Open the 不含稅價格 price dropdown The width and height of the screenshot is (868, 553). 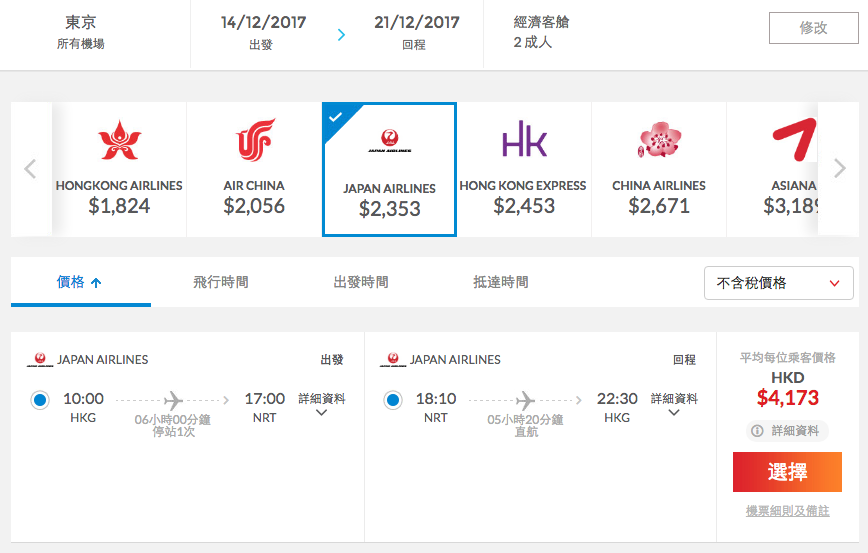(778, 283)
